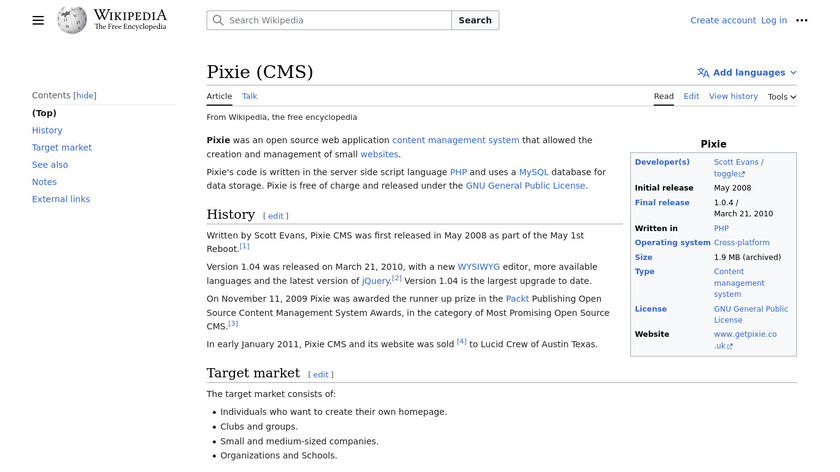Open citation reference [4]
Image resolution: width=840 pixels, height=472 pixels.
tap(461, 341)
